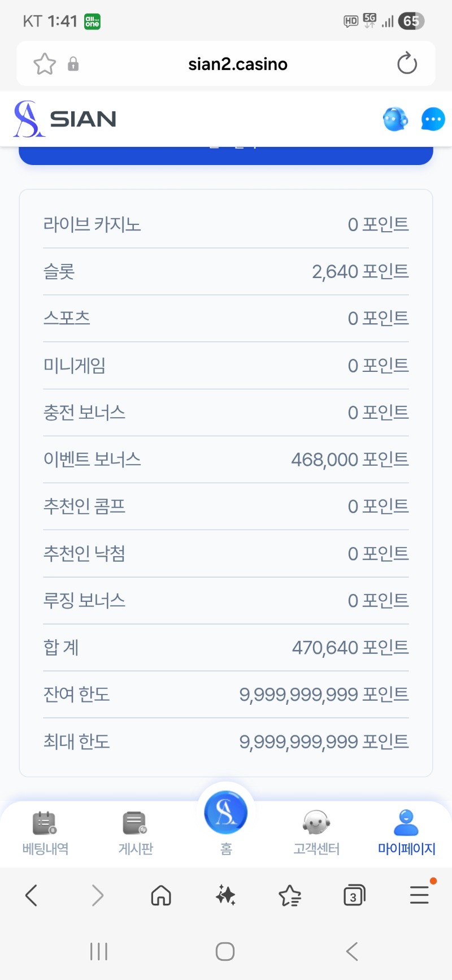
Task: Open the browser bookmarks list icon
Action: (290, 895)
